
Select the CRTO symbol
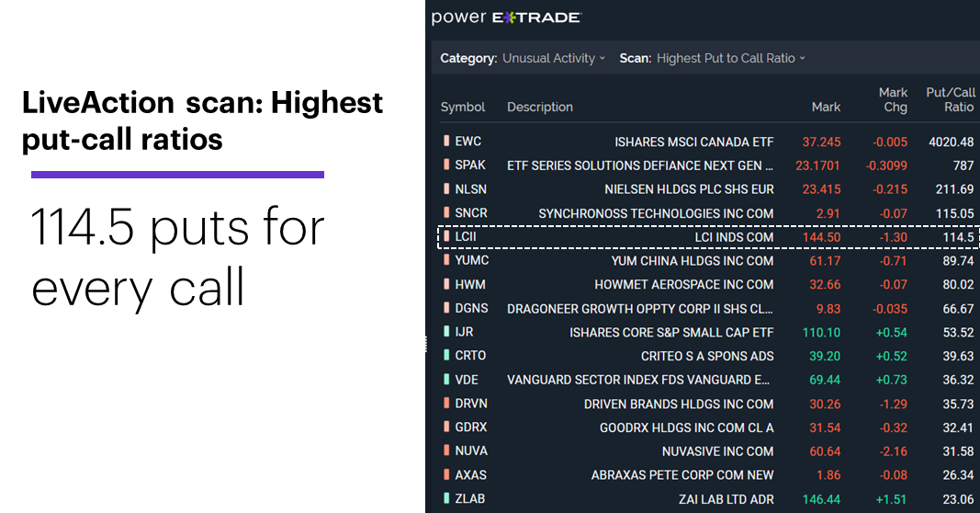(x=470, y=356)
